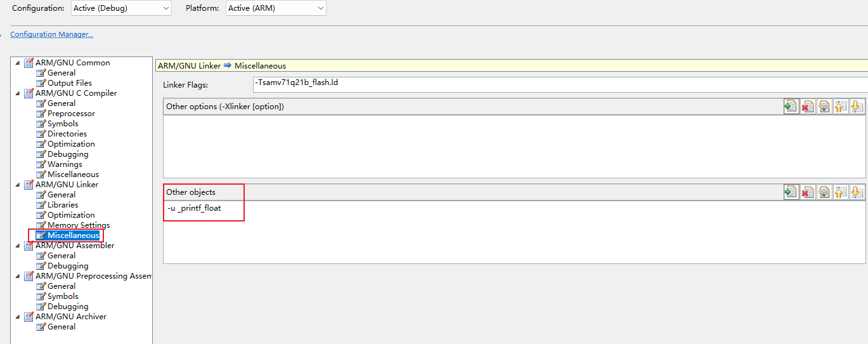Select ARM/GNU Assembler in the tree
This screenshot has height=344, width=868.
click(75, 246)
